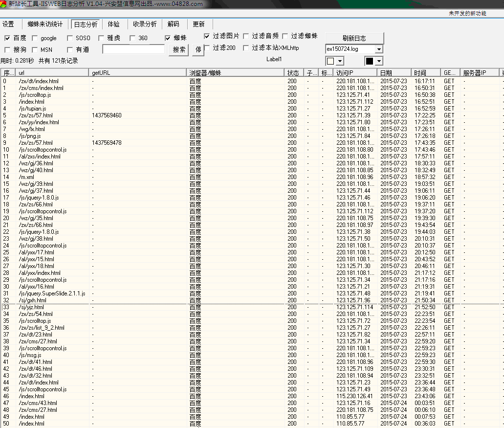Click the 搜索 button
504x428 pixels.
[179, 50]
